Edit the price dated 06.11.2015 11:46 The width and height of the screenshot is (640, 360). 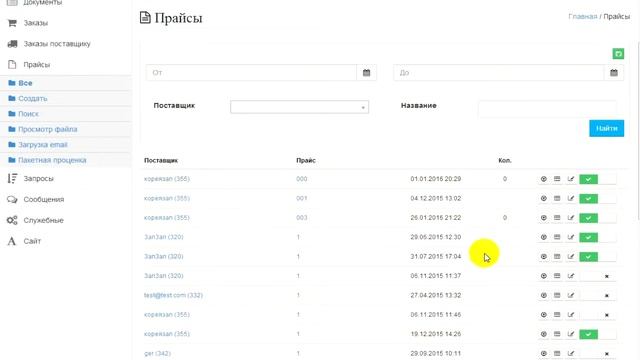pos(571,315)
